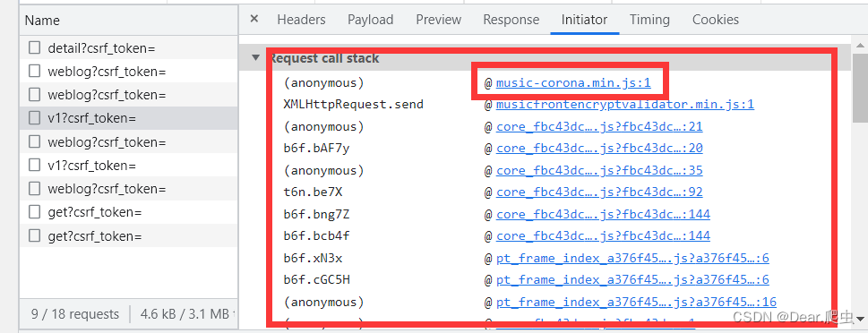This screenshot has height=333, width=868.
Task: Open core_fbc43dc link at line 92
Action: tap(599, 192)
